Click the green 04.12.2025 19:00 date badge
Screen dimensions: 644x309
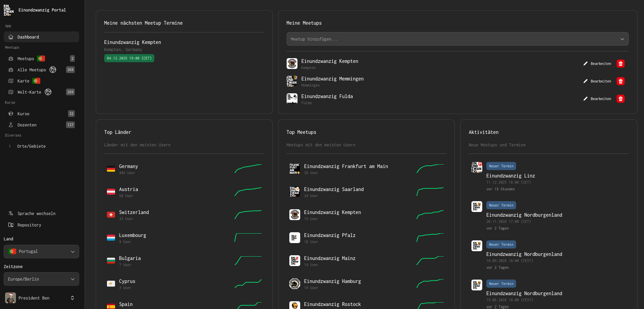129,58
